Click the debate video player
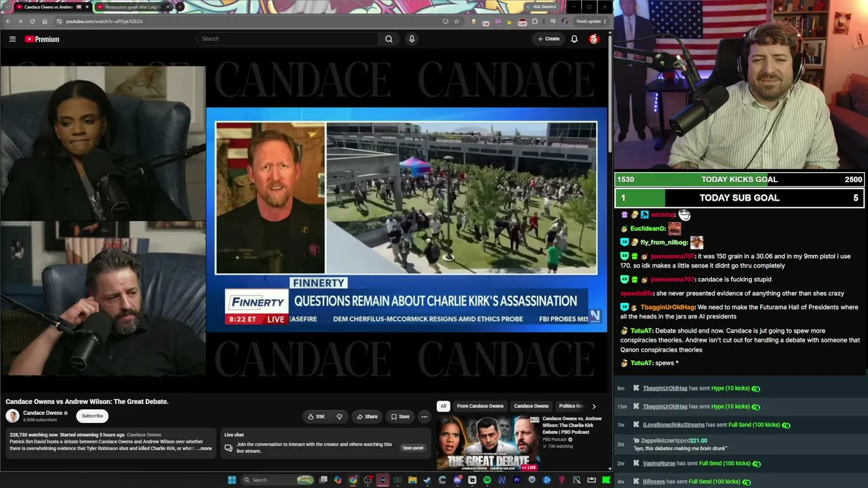The image size is (868, 488). 304,220
